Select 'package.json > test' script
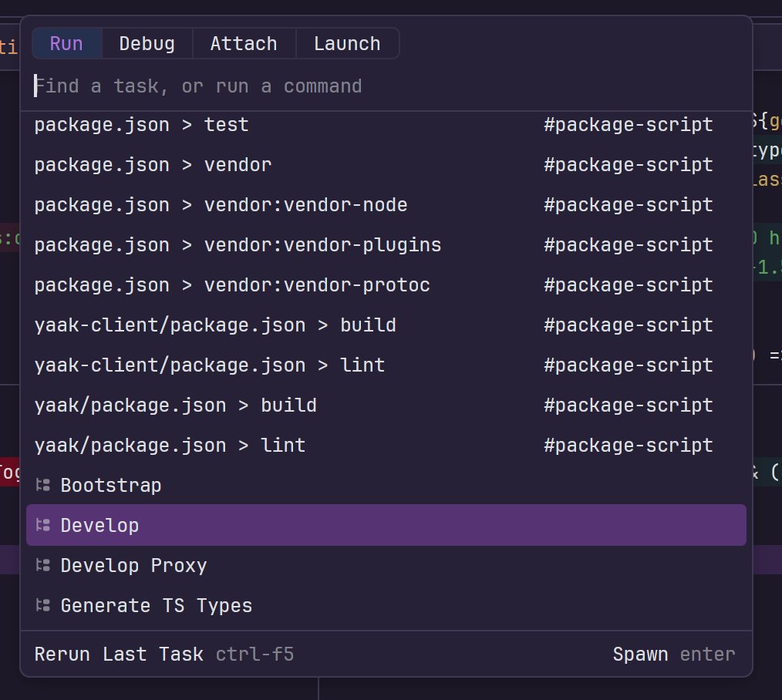The width and height of the screenshot is (782, 700). pyautogui.click(x=386, y=125)
